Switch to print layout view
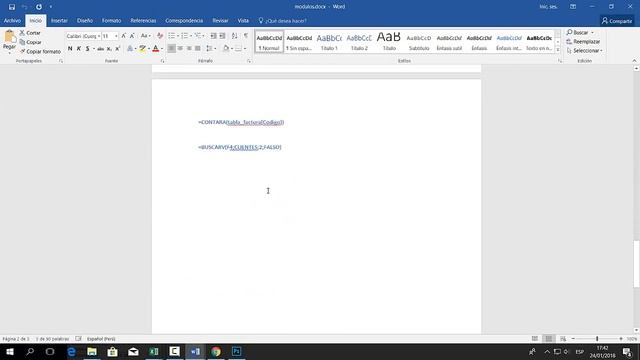The image size is (640, 360). click(x=549, y=339)
